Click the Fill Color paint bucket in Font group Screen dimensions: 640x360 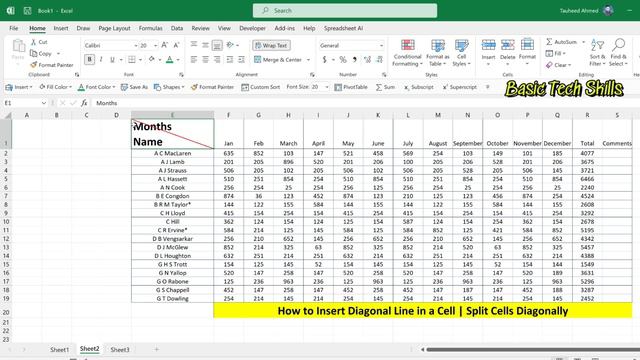point(151,60)
